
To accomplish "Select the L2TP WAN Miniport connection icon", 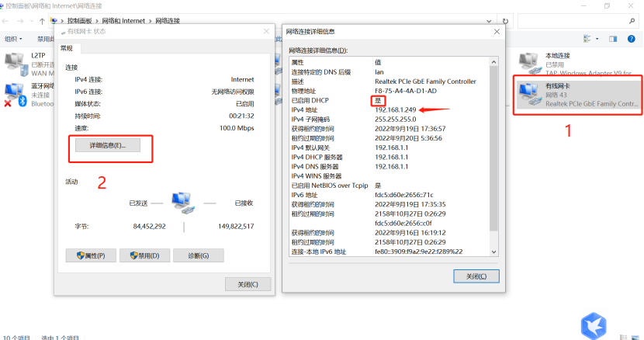I will [16, 64].
